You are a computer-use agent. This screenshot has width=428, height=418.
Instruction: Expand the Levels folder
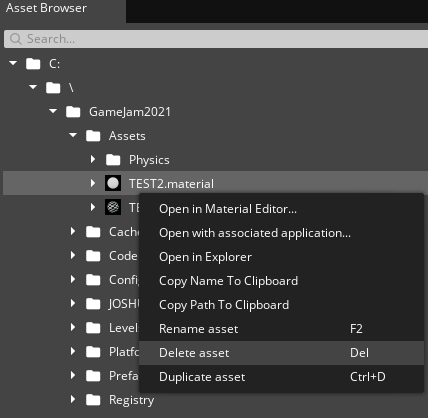pos(73,327)
